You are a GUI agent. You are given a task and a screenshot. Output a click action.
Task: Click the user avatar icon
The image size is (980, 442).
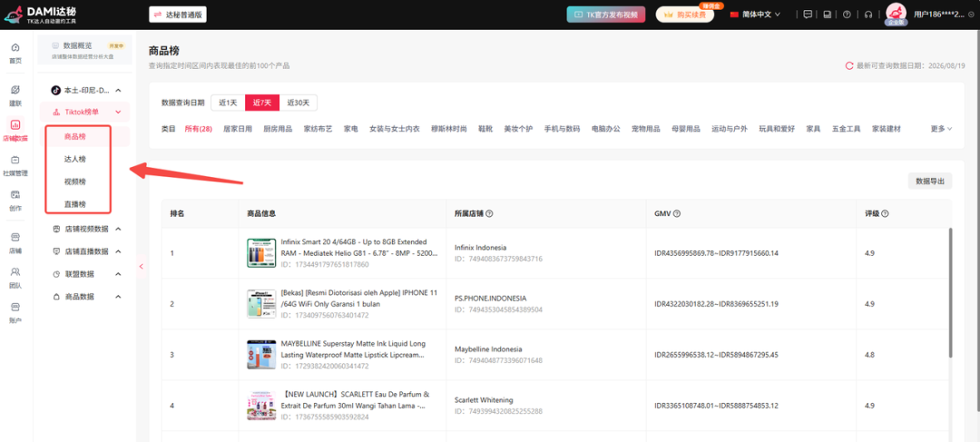[897, 14]
